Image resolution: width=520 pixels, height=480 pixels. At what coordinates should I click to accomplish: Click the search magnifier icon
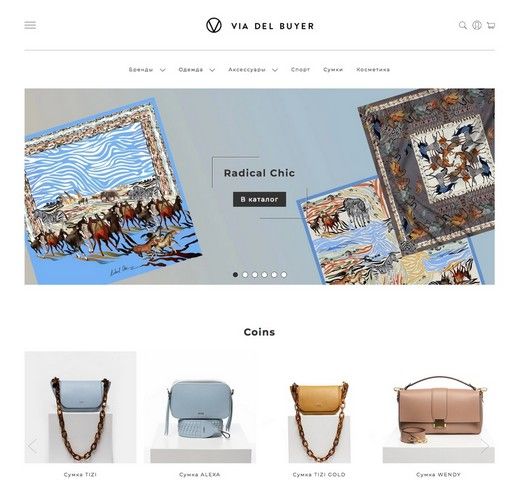(x=463, y=25)
